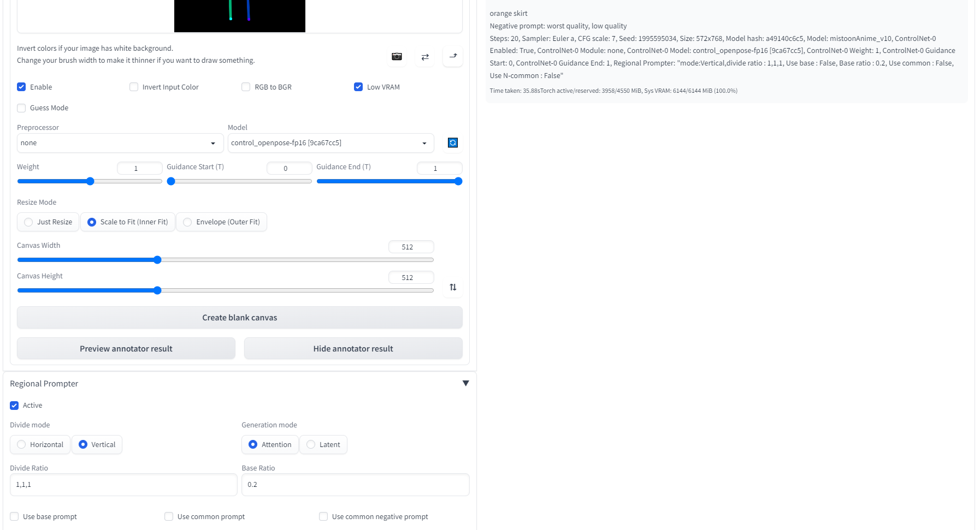Viewport: 980px width, 530px height.
Task: Open the Preprocessor dropdown
Action: click(x=119, y=143)
